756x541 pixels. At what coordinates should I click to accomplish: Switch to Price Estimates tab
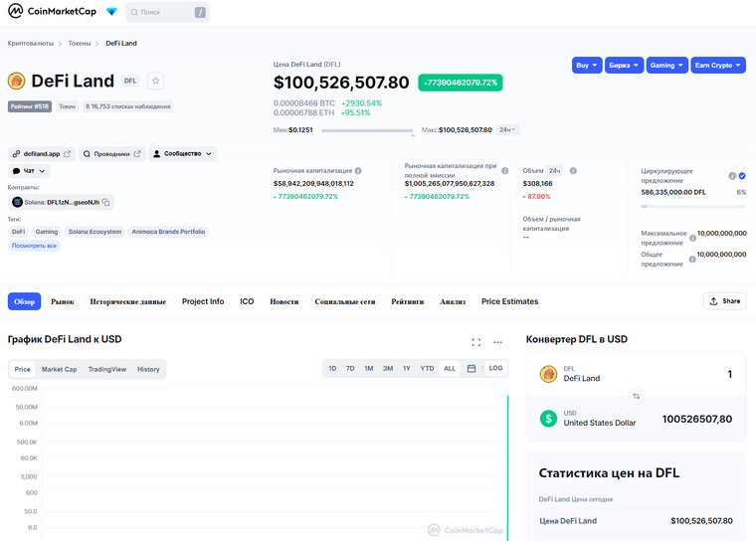coord(509,301)
